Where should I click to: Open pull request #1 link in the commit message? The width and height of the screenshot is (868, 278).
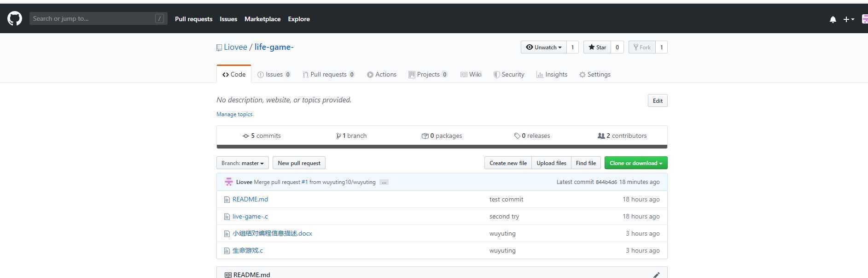click(x=304, y=182)
